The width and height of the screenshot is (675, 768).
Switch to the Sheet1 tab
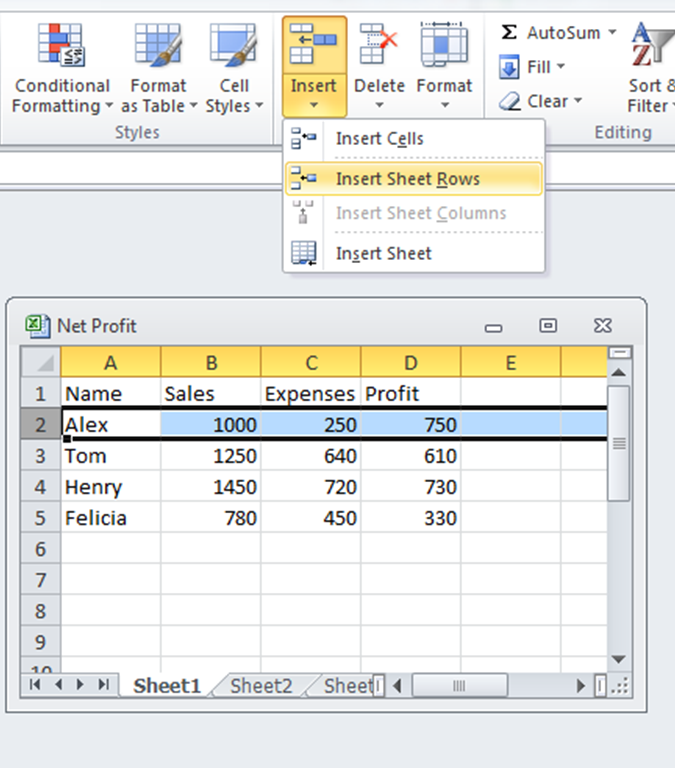coord(167,686)
